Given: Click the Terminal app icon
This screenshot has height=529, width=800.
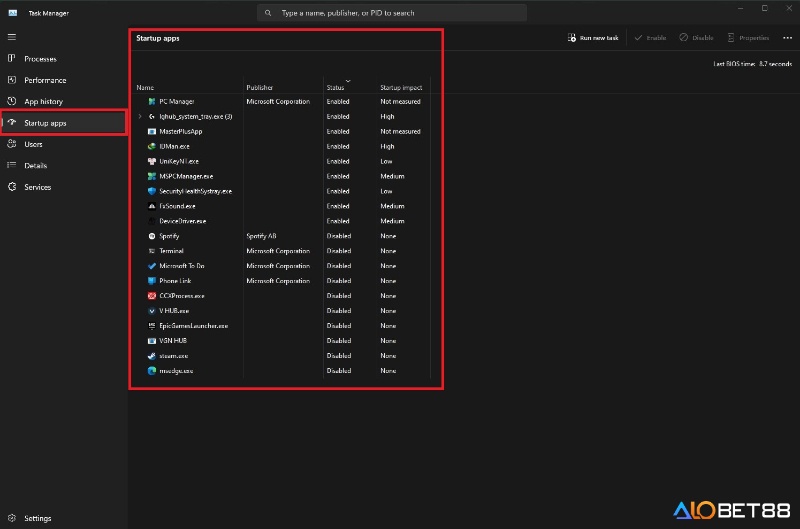Looking at the screenshot, I should pos(152,251).
